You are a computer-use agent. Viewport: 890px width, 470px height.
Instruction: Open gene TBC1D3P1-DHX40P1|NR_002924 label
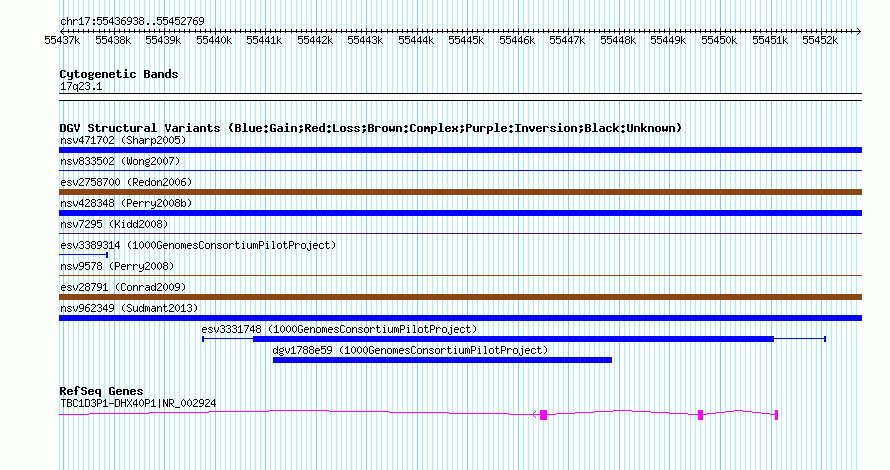(138, 404)
